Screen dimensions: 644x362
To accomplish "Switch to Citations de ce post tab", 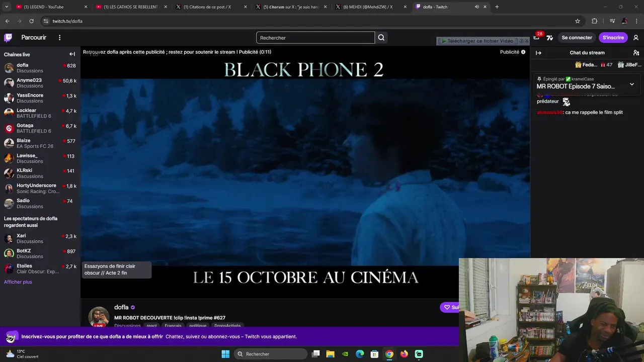I will pyautogui.click(x=211, y=7).
